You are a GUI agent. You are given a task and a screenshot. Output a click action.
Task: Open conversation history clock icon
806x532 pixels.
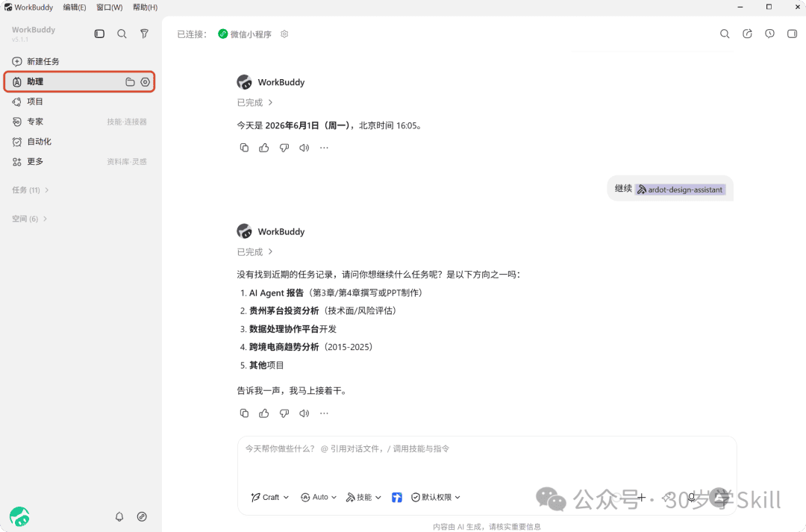point(769,34)
